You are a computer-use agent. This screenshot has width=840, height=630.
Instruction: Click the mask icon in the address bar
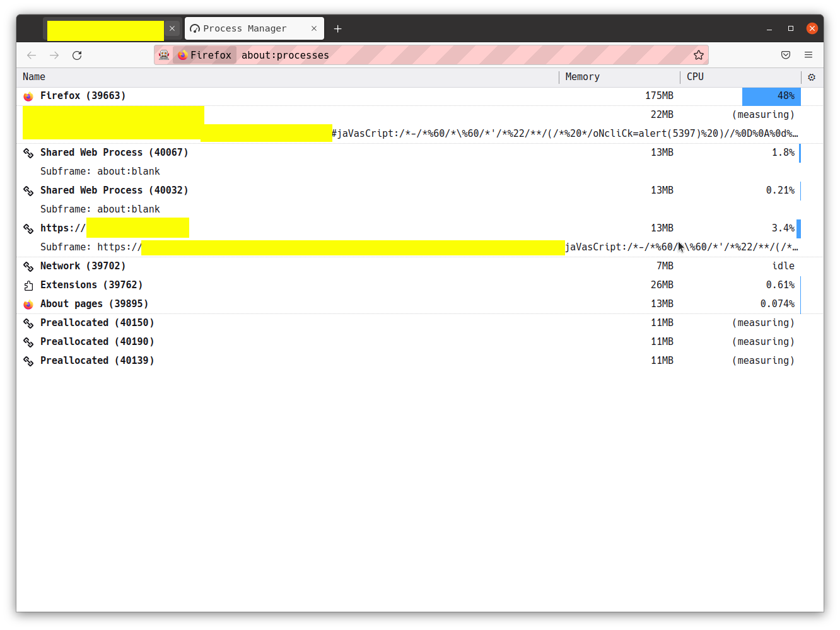pos(164,55)
